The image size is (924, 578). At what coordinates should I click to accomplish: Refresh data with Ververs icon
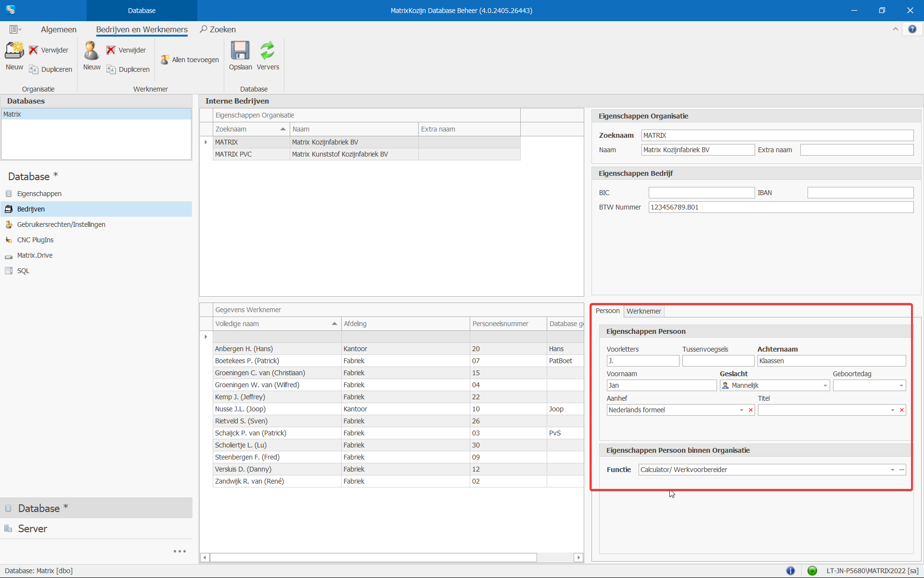coord(268,51)
